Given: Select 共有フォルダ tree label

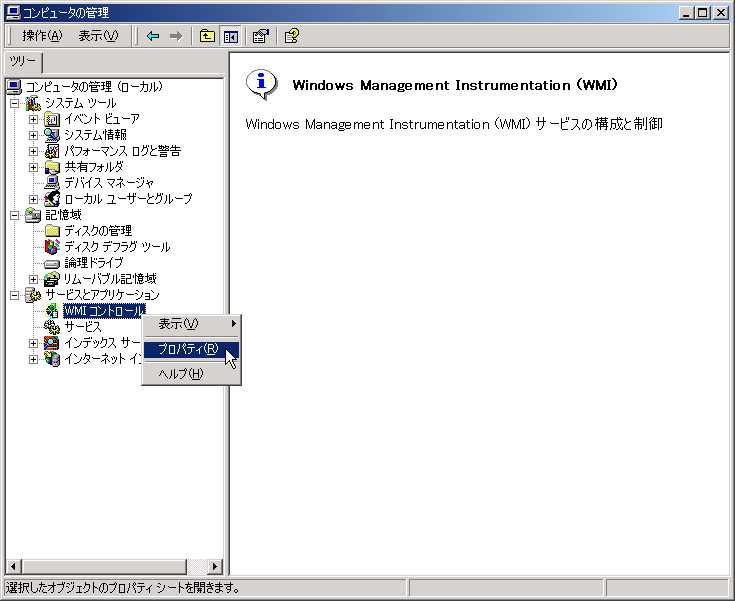Looking at the screenshot, I should click(x=94, y=167).
